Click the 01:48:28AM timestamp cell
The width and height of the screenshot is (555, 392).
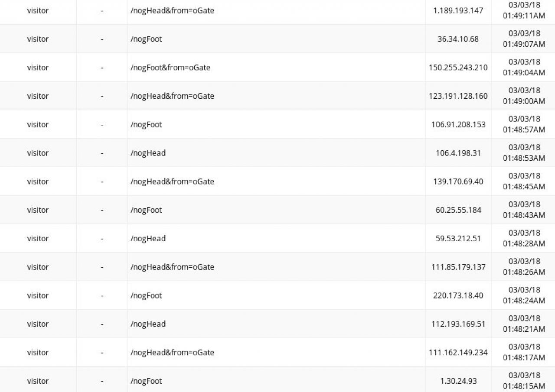524,239
